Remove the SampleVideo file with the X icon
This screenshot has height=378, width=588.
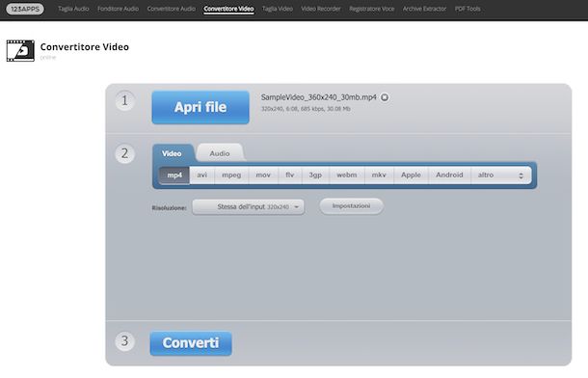tap(385, 97)
